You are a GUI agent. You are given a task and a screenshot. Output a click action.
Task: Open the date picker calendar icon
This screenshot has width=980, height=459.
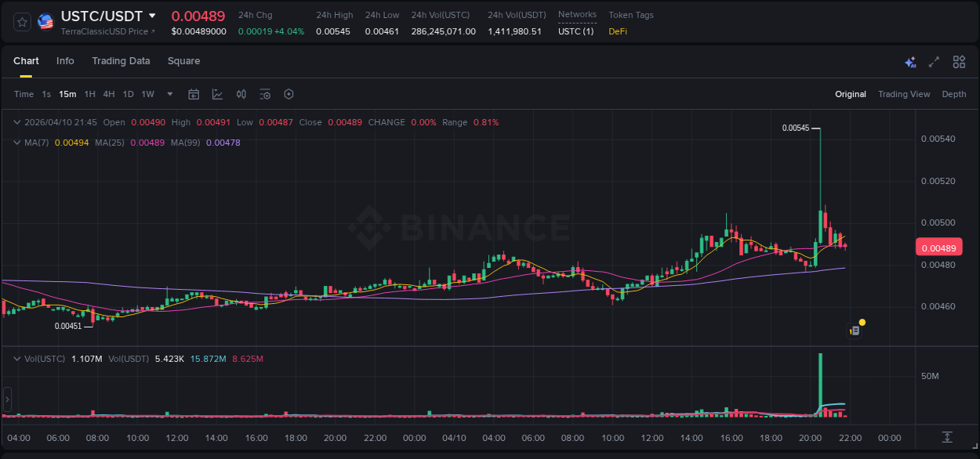(x=194, y=94)
